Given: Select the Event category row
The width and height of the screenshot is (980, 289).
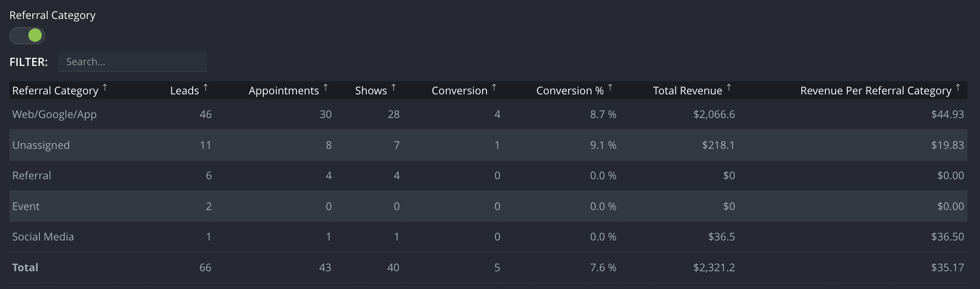Looking at the screenshot, I should pos(488,206).
